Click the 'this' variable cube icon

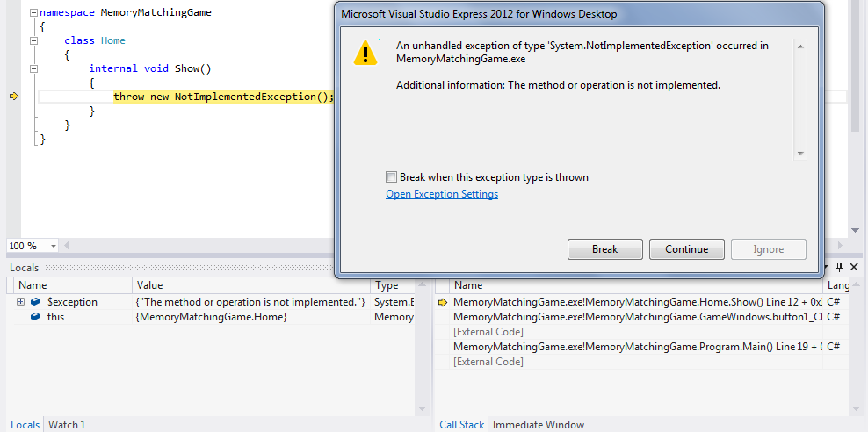(35, 317)
